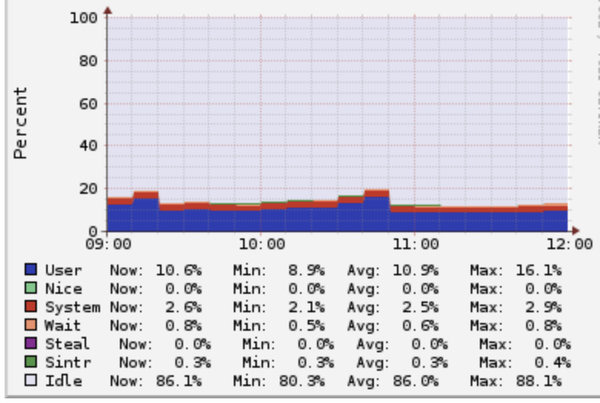Click the light green Nice legend swatch
The image size is (600, 403).
[31, 288]
